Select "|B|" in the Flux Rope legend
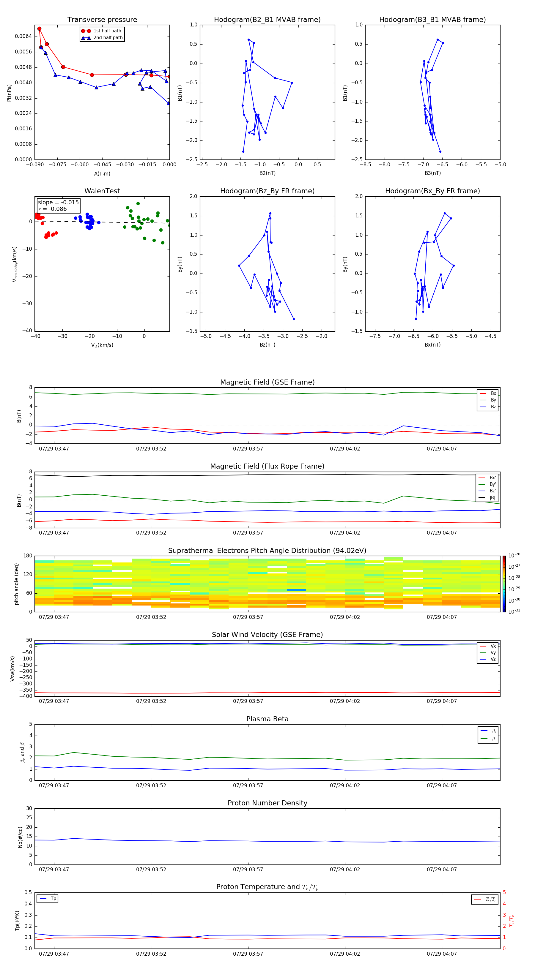The width and height of the screenshot is (535, 980). pos(487,498)
